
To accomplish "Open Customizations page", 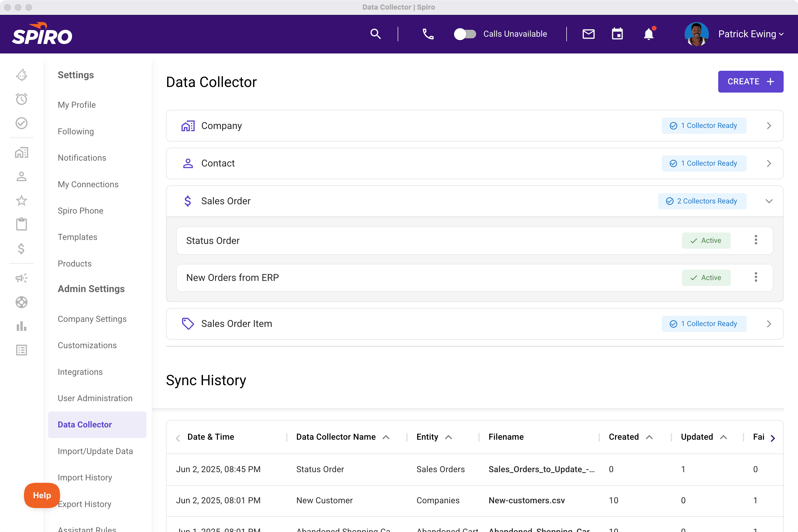I will click(87, 345).
